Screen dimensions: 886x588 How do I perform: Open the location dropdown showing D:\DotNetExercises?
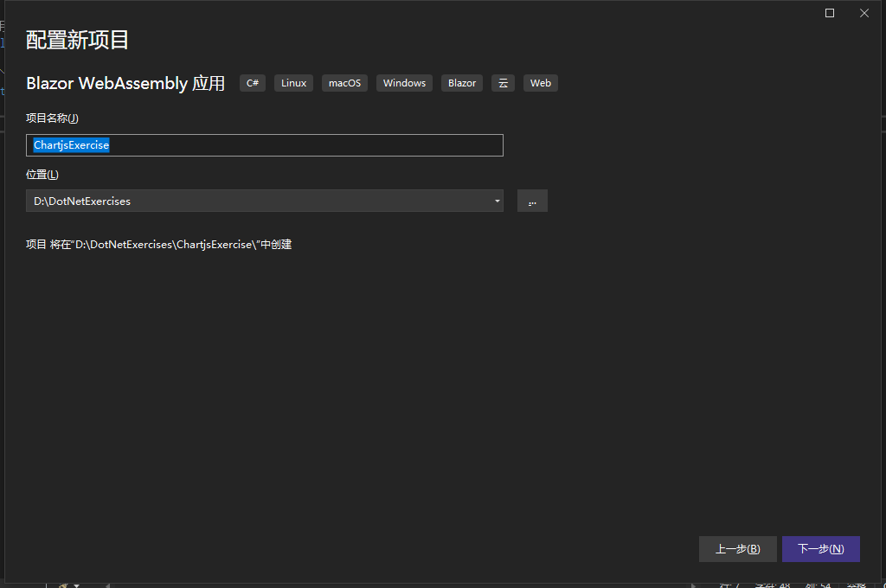tap(265, 201)
